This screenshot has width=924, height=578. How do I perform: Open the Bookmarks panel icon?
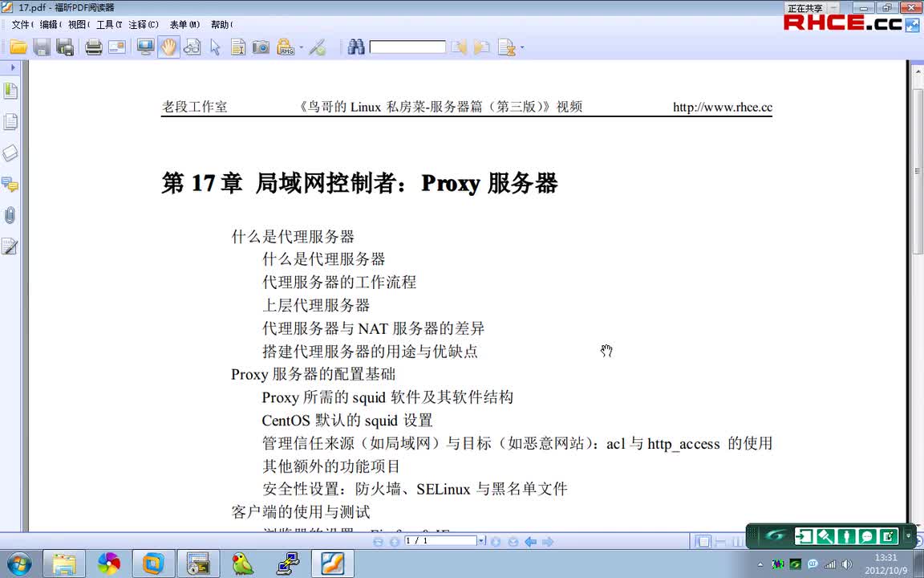tap(10, 91)
